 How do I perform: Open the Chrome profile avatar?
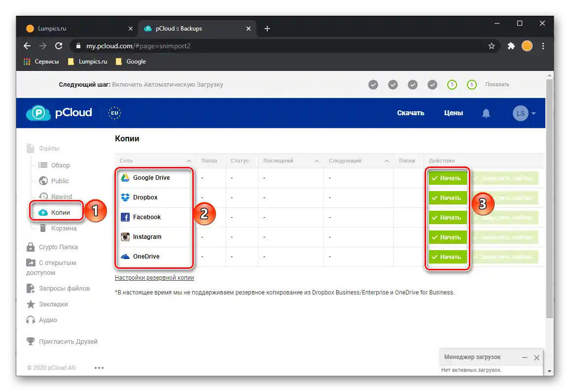[x=527, y=46]
